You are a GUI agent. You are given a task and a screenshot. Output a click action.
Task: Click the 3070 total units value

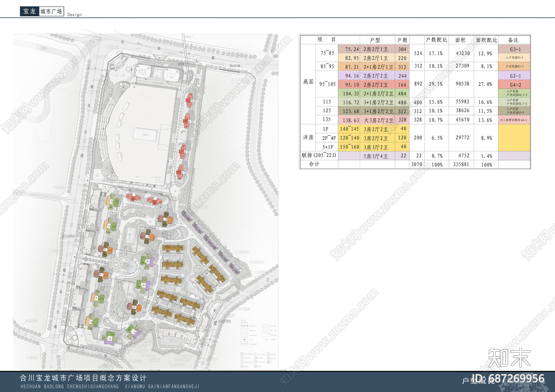[417, 164]
